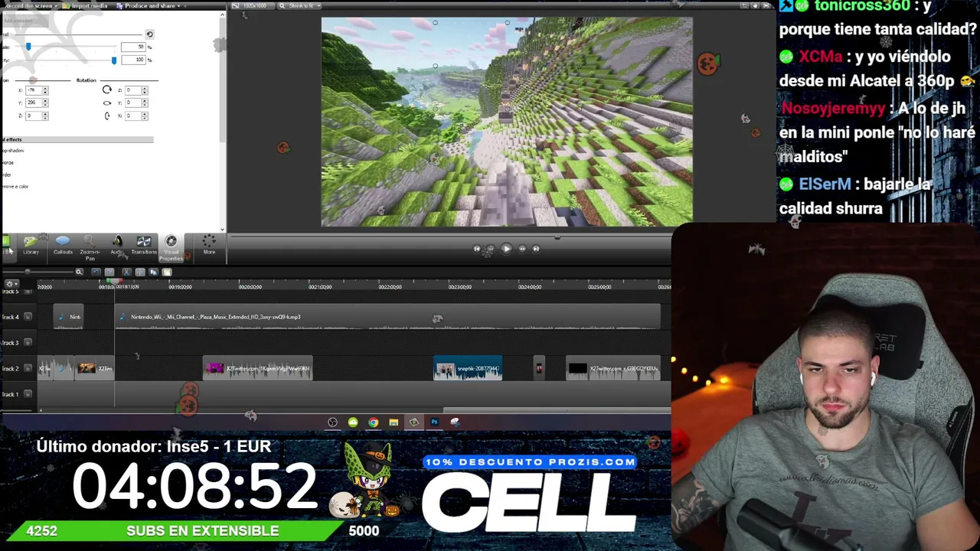Click the timeline Paste button
Viewport: 980px width, 551px height.
tap(167, 272)
